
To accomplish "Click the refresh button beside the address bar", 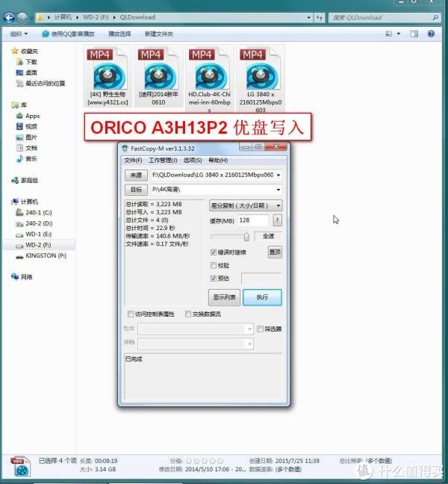I will (x=320, y=18).
